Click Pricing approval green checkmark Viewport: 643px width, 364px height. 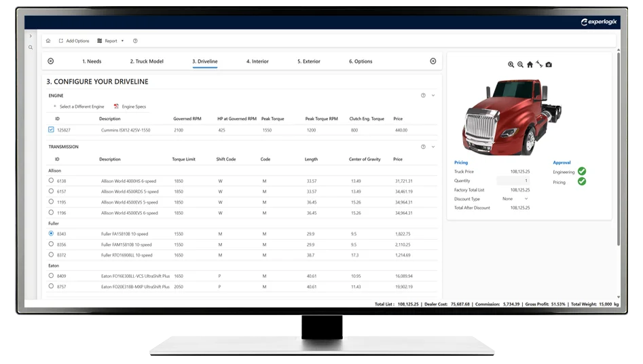[x=582, y=181]
